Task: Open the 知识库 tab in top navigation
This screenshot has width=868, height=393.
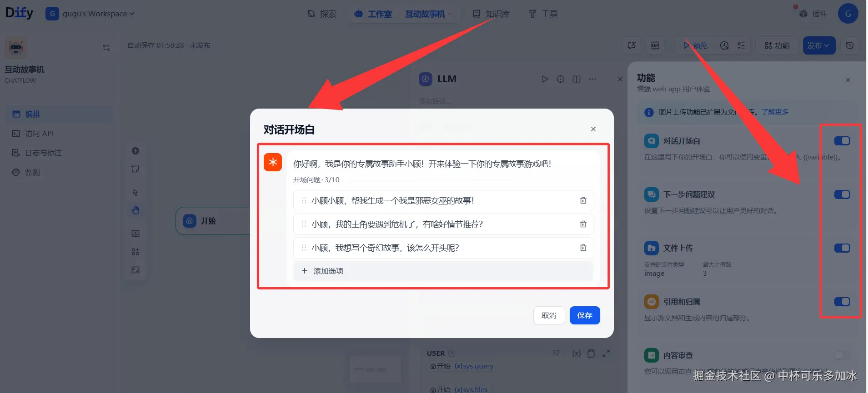Action: tap(491, 14)
